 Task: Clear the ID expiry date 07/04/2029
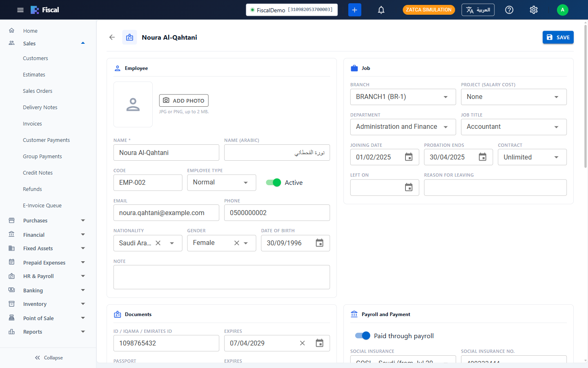coord(302,343)
